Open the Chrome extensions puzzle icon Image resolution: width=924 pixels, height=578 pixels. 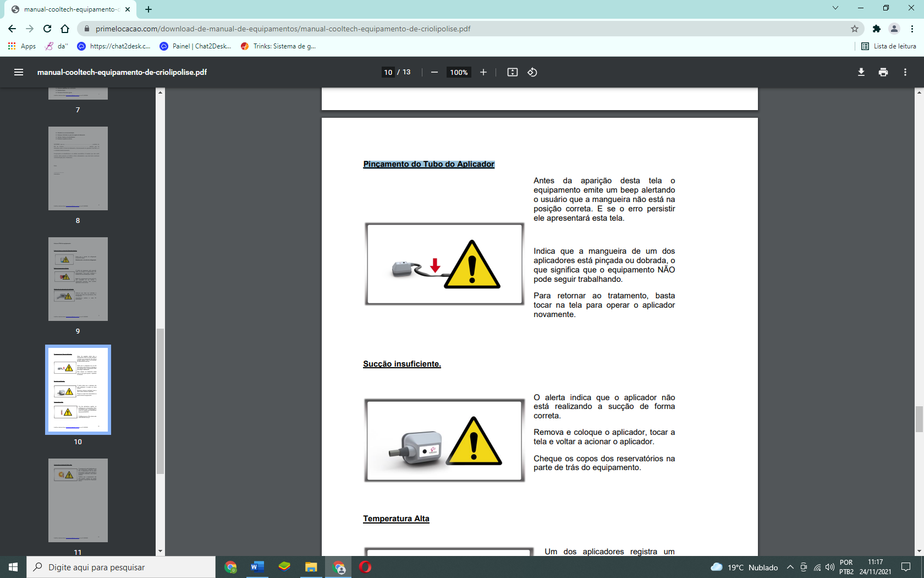click(x=877, y=29)
